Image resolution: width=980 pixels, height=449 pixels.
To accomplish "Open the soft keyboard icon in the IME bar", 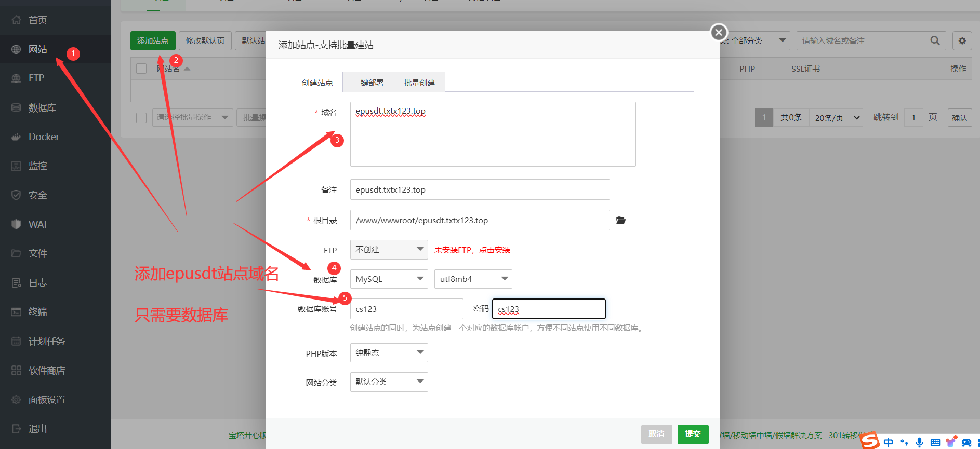I will 935,442.
